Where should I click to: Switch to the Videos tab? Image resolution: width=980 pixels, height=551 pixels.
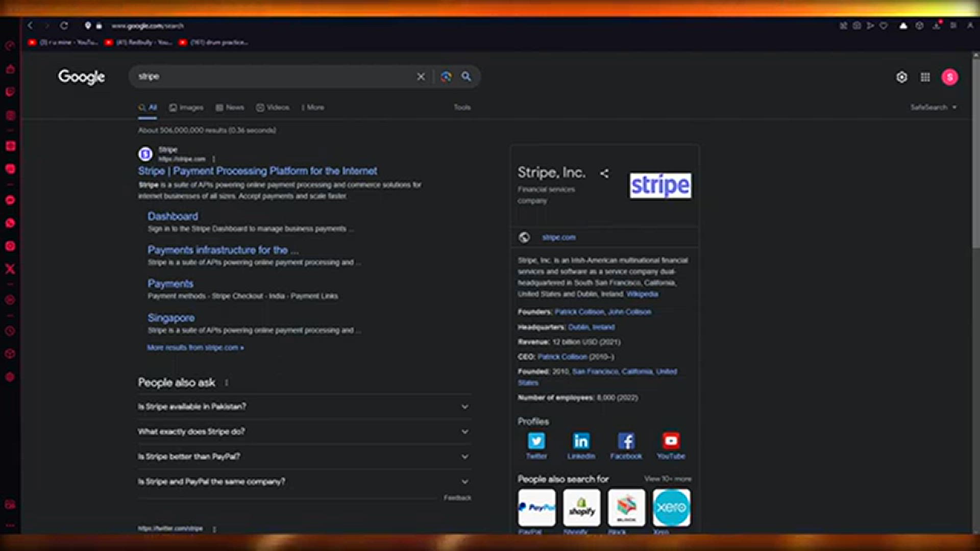click(273, 107)
